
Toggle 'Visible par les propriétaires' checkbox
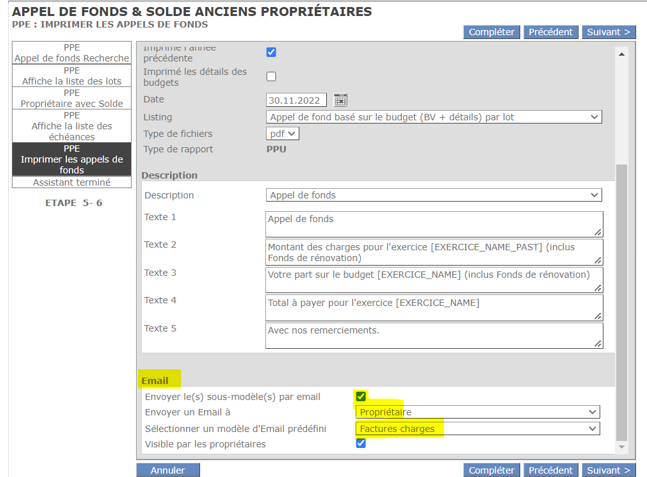point(361,443)
